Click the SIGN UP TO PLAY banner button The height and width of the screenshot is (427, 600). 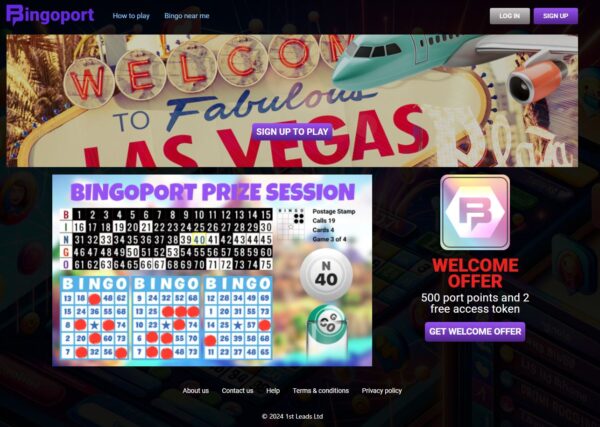(x=292, y=132)
